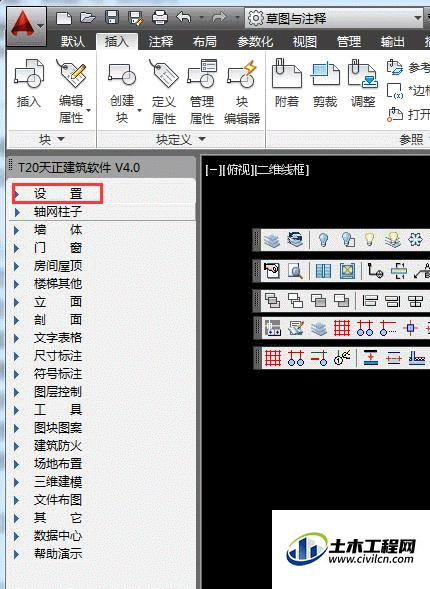
Task: Open 管理属性 manager
Action: click(x=202, y=92)
